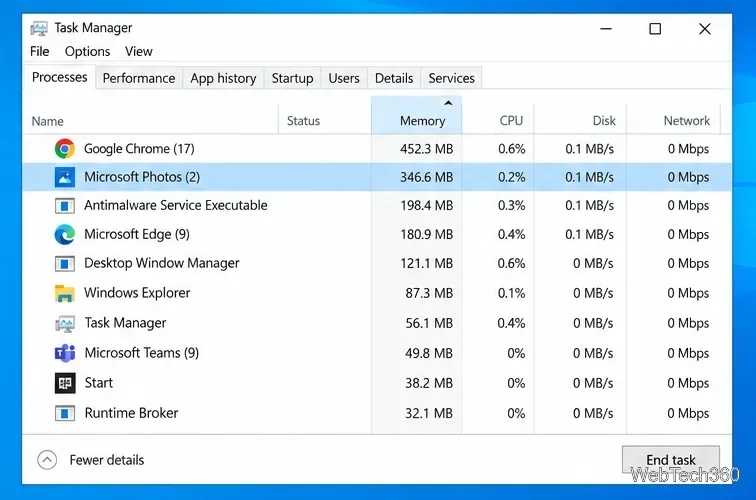Select the Start process name
Screen dimensions: 756x500
(99, 383)
